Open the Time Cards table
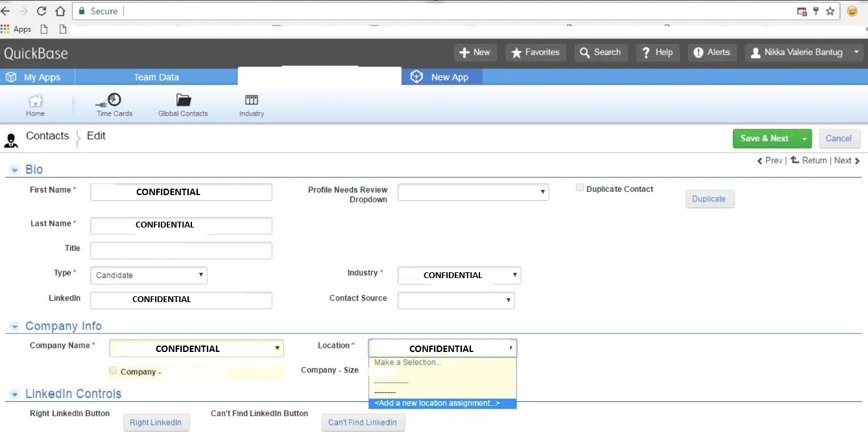 [114, 105]
